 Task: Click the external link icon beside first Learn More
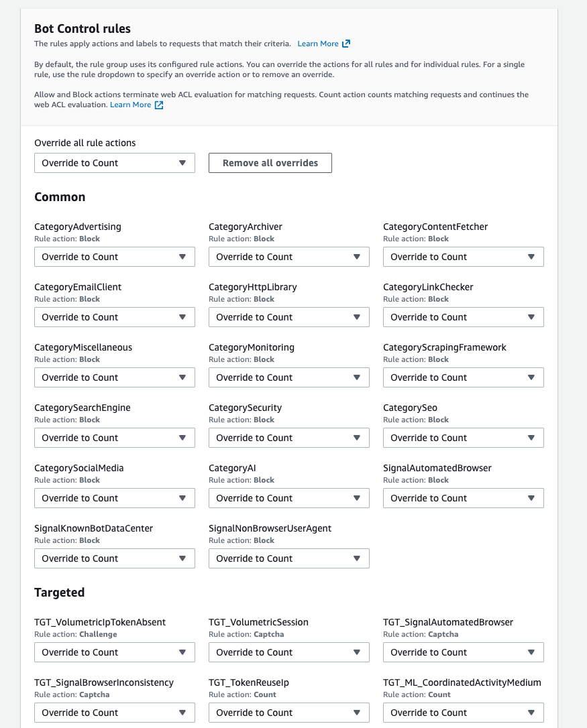tap(346, 43)
